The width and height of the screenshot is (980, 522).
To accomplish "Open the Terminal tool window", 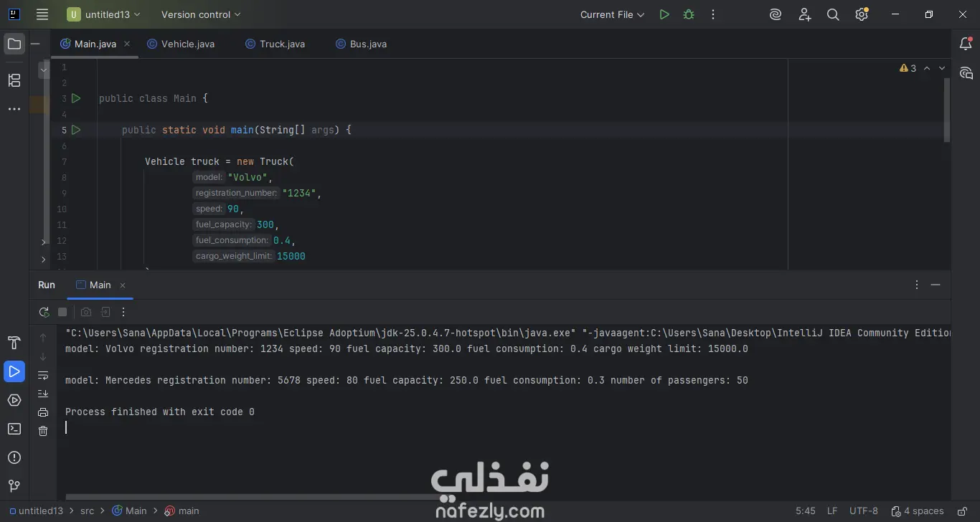I will (14, 429).
